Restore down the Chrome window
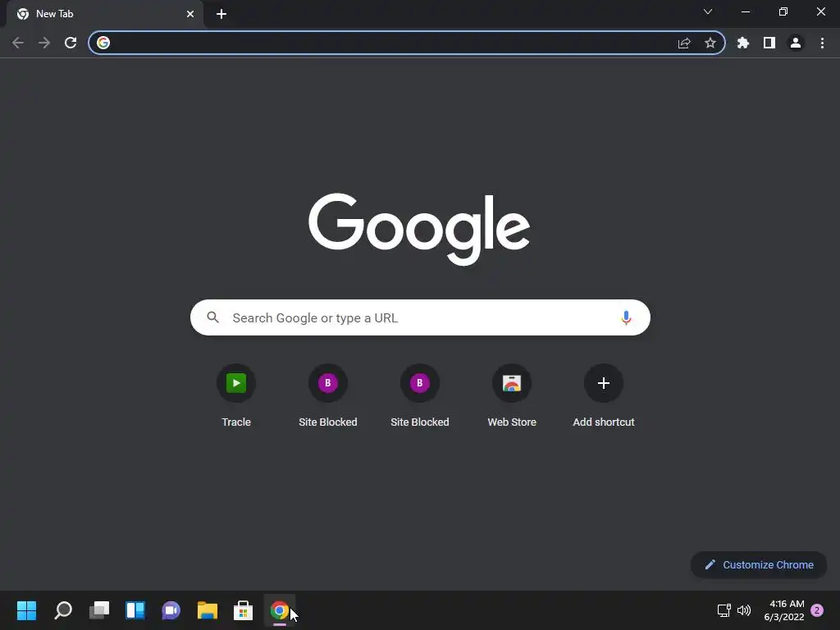Screen dimensions: 840x630 (783, 11)
